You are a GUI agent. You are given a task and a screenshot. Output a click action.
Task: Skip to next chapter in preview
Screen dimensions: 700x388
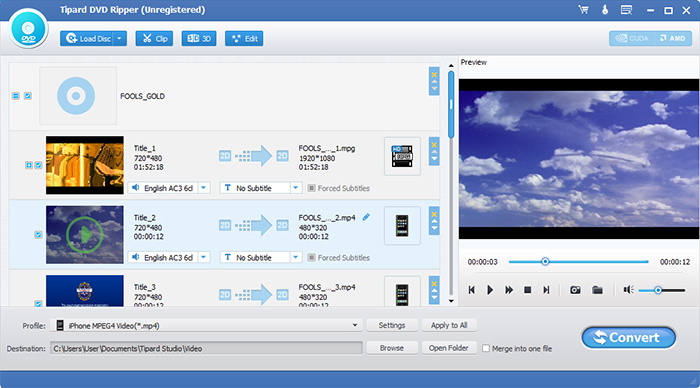[546, 290]
